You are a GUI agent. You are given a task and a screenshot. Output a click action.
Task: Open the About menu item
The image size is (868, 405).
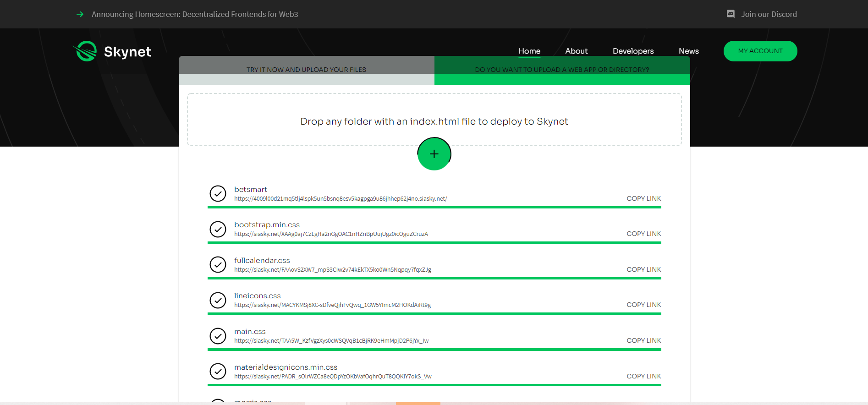tap(576, 51)
